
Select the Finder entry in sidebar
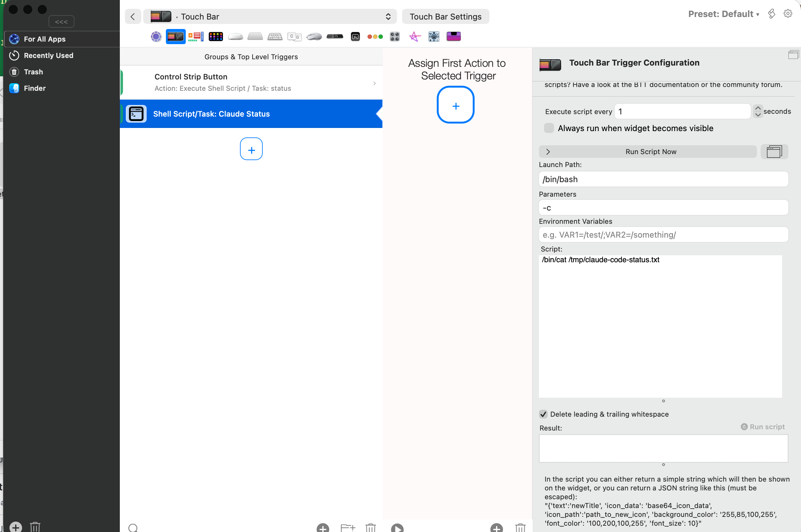point(34,88)
